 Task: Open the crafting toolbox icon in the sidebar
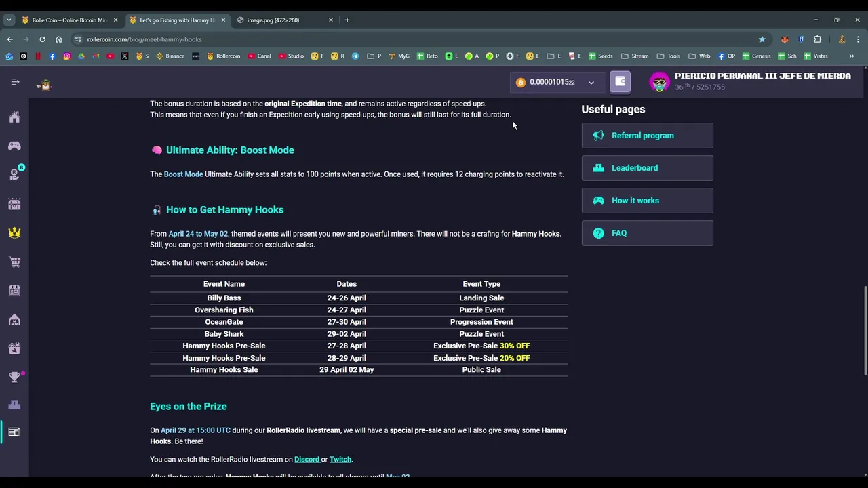click(14, 348)
